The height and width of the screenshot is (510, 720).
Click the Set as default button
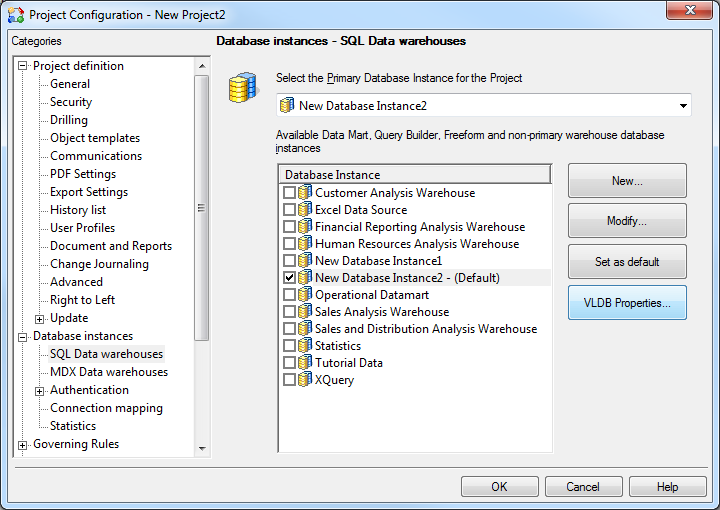[627, 262]
